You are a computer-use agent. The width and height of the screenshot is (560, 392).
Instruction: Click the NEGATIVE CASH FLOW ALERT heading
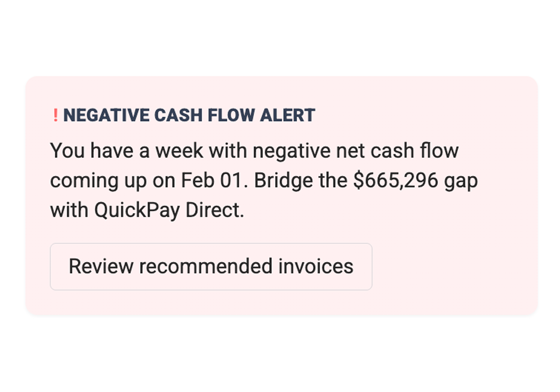pyautogui.click(x=189, y=115)
